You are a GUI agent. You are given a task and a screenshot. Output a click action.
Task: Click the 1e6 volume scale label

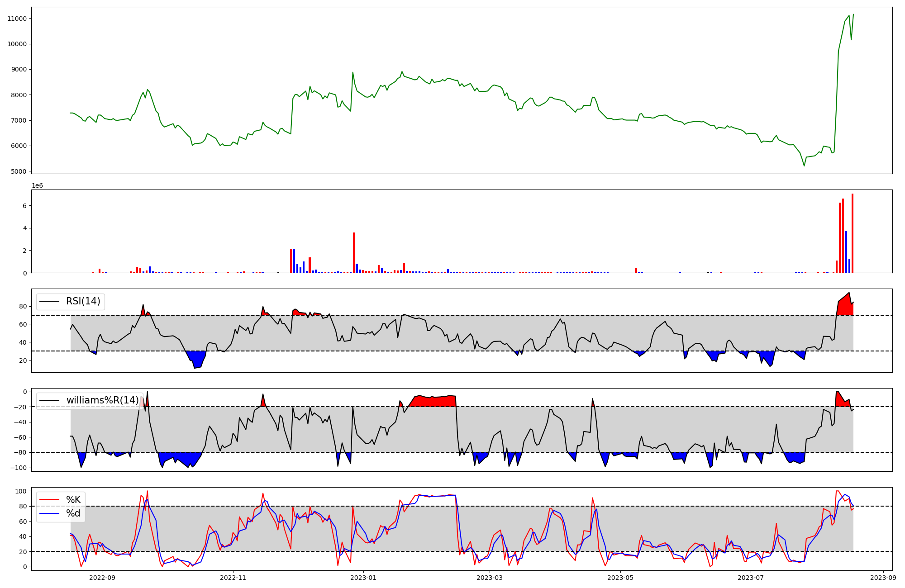click(37, 186)
